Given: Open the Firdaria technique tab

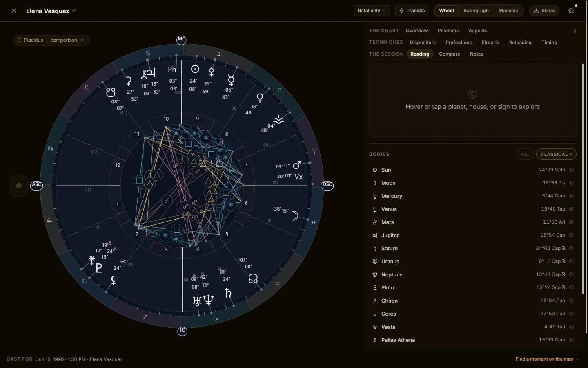Looking at the screenshot, I should click(x=490, y=43).
